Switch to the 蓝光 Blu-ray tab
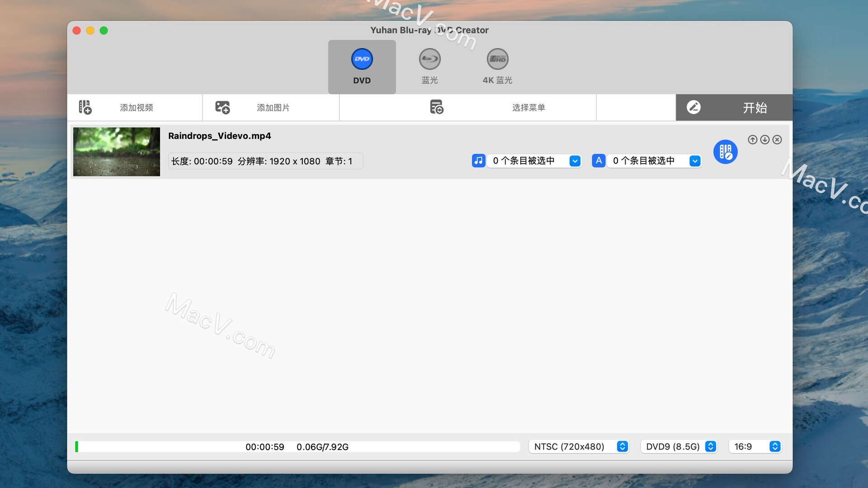Image resolution: width=868 pixels, height=488 pixels. point(429,67)
